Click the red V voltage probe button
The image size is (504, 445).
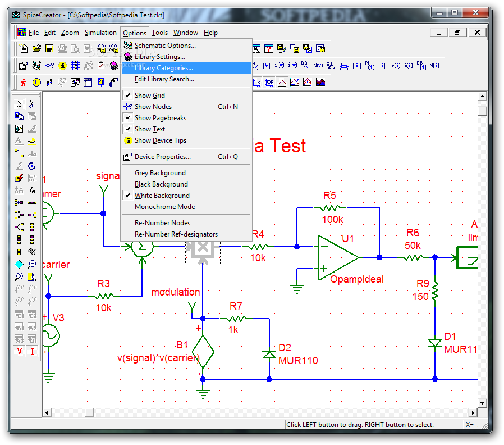coord(19,351)
